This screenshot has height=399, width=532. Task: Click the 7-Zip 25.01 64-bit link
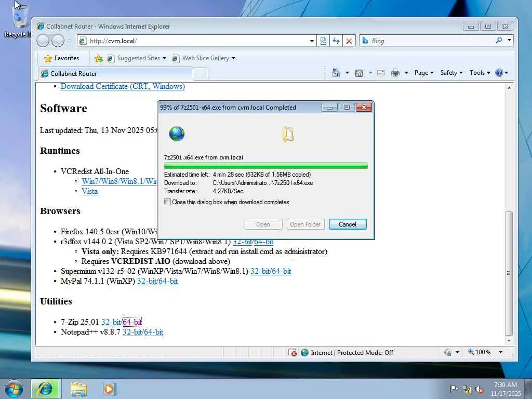pyautogui.click(x=132, y=322)
